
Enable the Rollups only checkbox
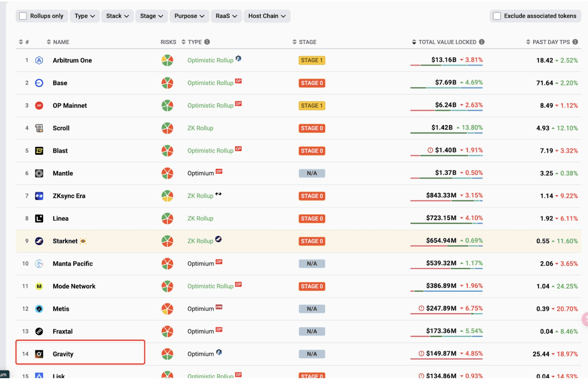click(x=23, y=15)
